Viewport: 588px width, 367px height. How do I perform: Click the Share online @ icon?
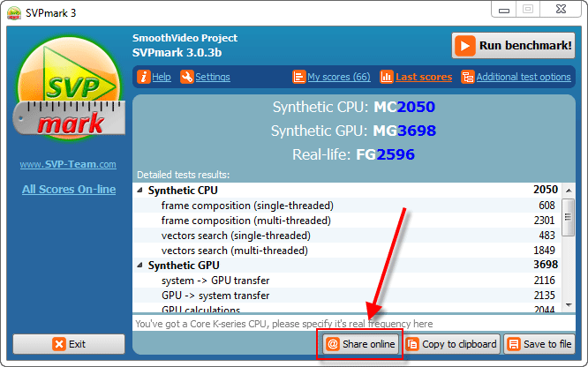pyautogui.click(x=332, y=344)
